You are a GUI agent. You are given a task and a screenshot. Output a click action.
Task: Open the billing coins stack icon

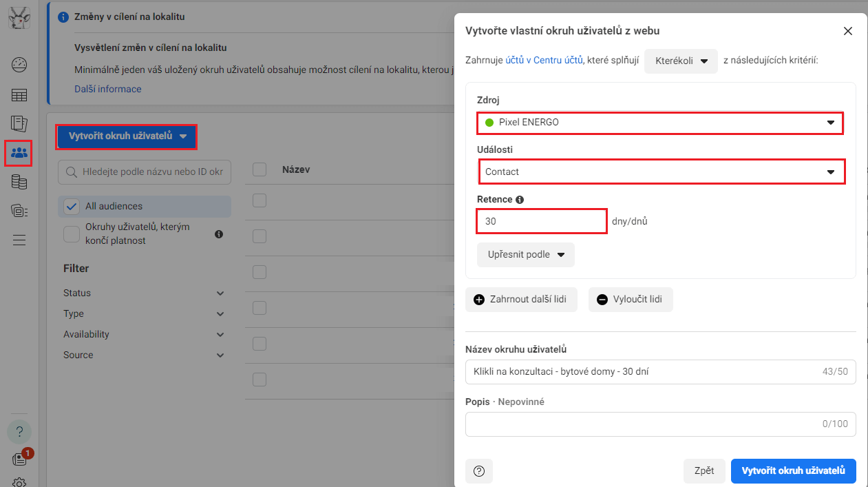(19, 182)
